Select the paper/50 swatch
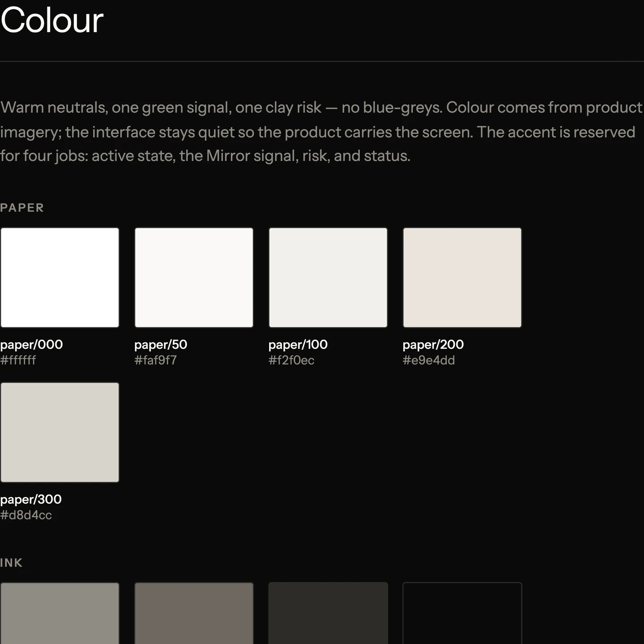 (194, 278)
